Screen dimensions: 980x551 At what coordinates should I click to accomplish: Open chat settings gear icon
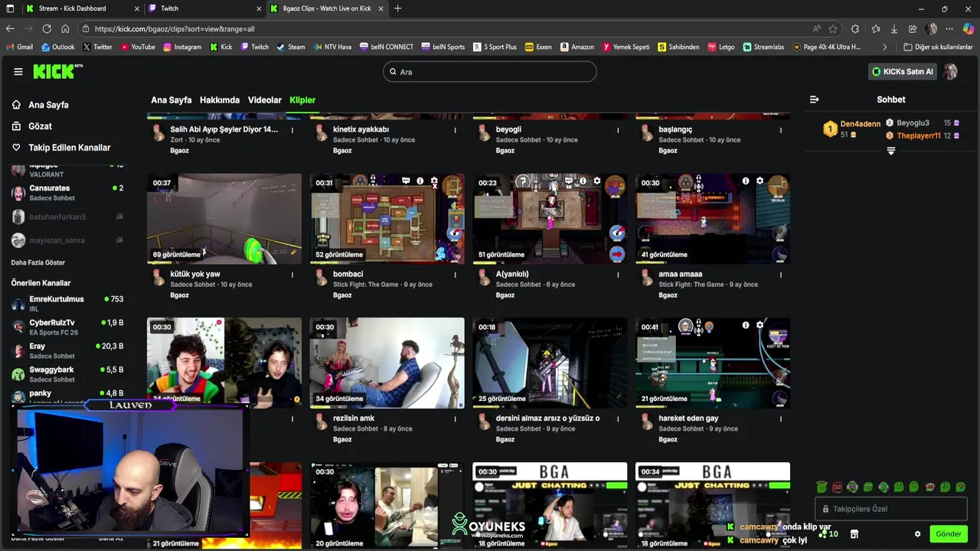click(917, 534)
